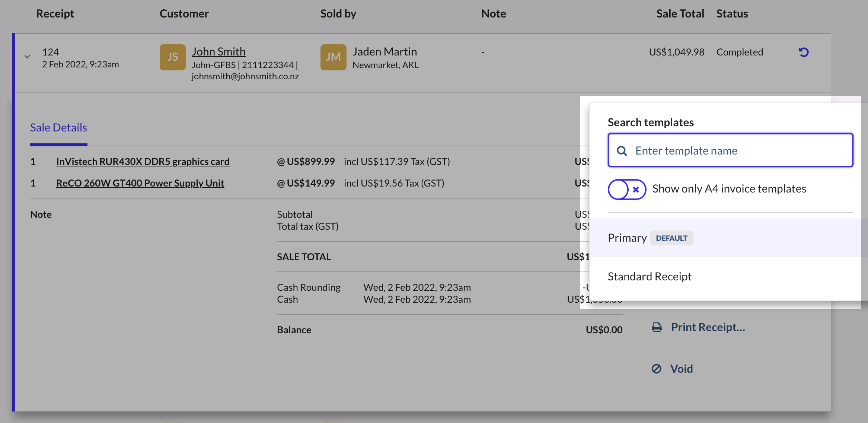868x423 pixels.
Task: Open John Smith customer link
Action: coord(218,51)
